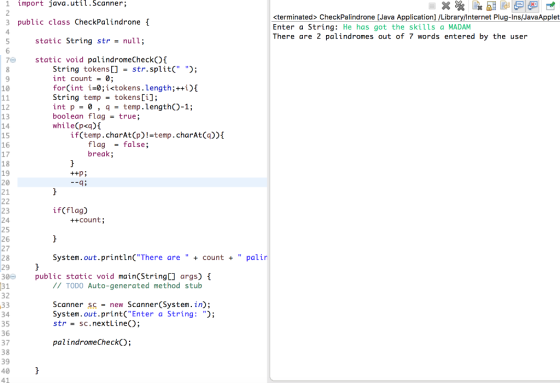The width and height of the screenshot is (560, 383).
Task: Place cursor on 'import java.util.Scanner;' line
Action: 72,4
